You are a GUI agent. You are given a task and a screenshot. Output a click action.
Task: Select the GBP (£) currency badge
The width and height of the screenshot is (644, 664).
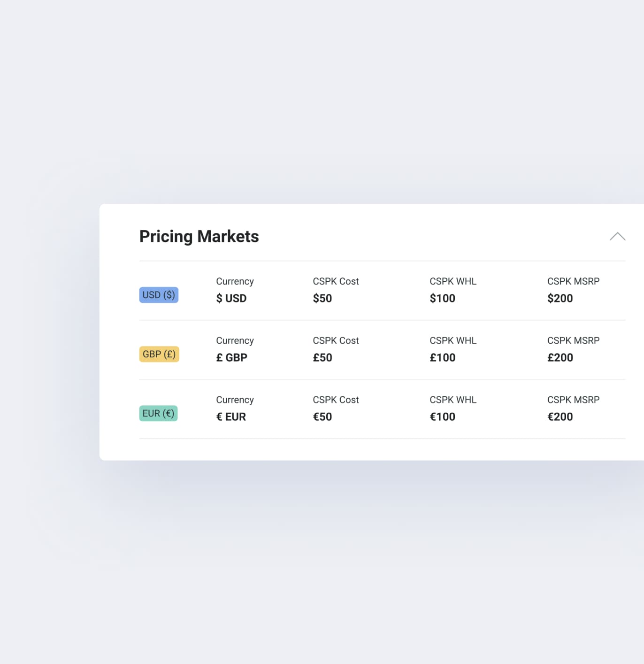tap(159, 354)
